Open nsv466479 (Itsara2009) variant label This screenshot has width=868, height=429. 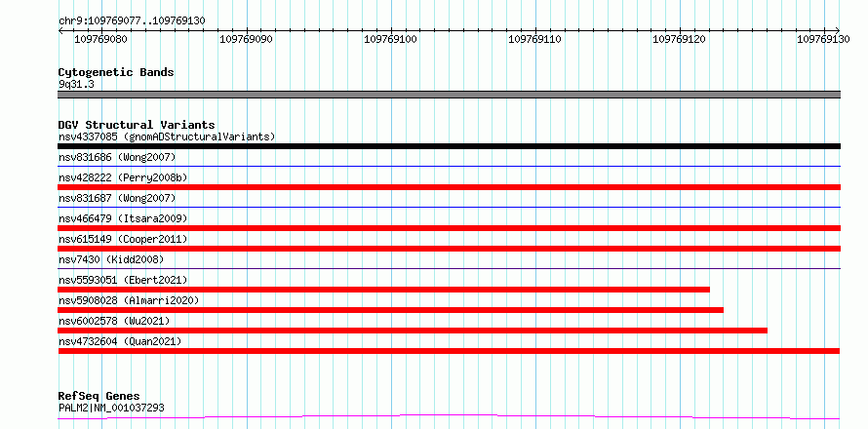tap(123, 218)
